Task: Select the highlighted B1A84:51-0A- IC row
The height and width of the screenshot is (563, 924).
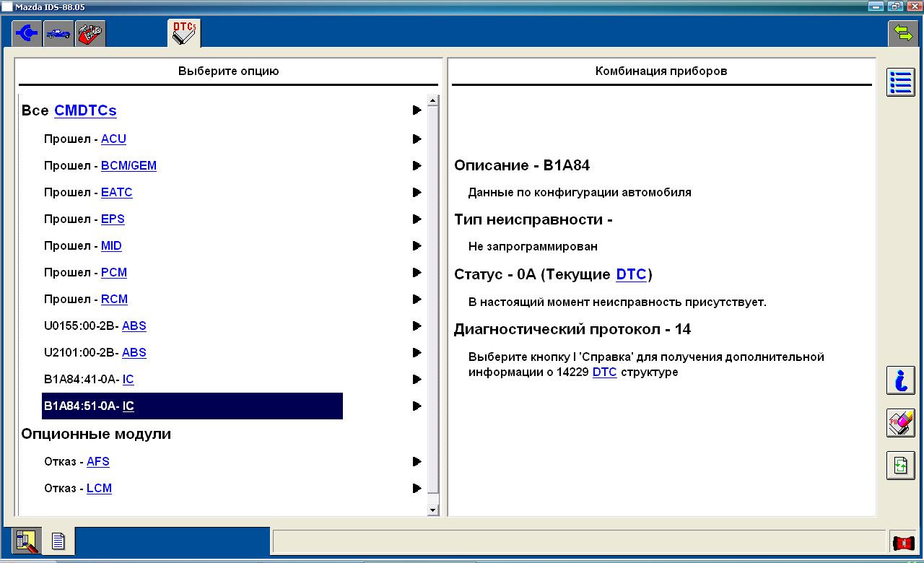Action: 192,406
